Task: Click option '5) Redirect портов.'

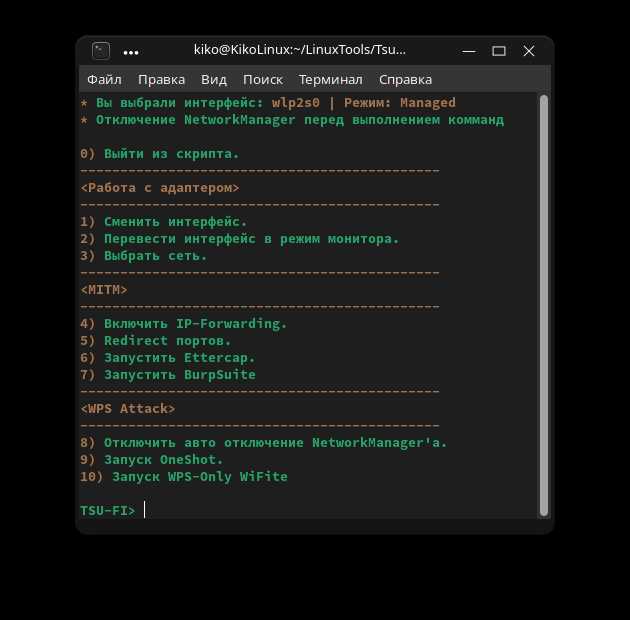Action: [155, 341]
